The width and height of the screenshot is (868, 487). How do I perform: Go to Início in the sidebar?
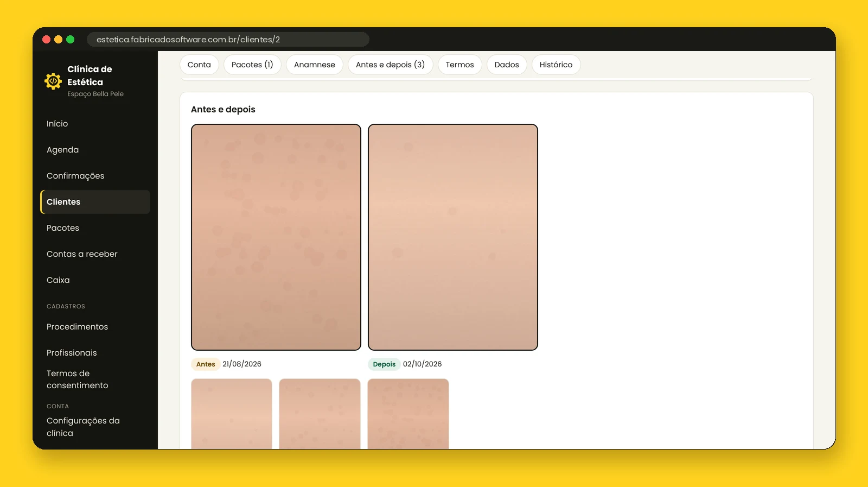[x=95, y=124]
